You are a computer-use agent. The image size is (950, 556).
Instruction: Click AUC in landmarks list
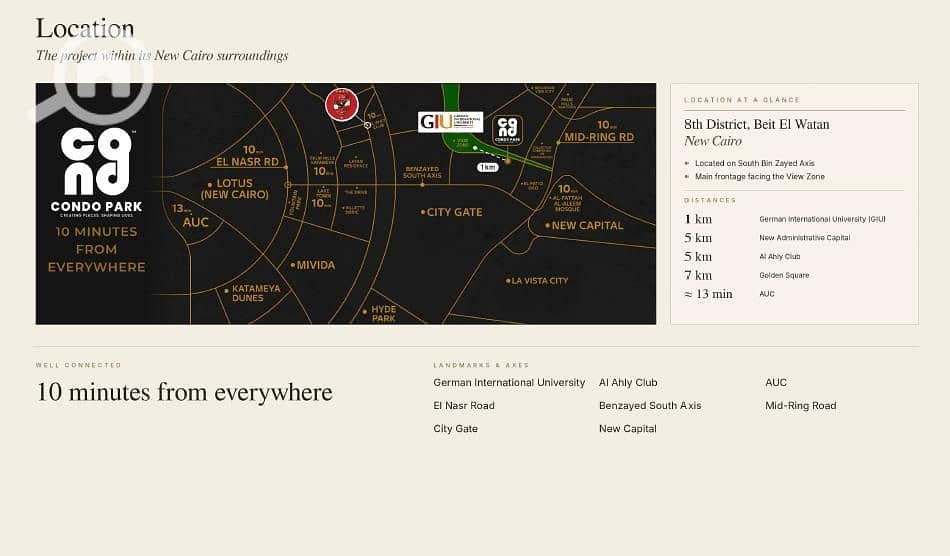pyautogui.click(x=776, y=383)
